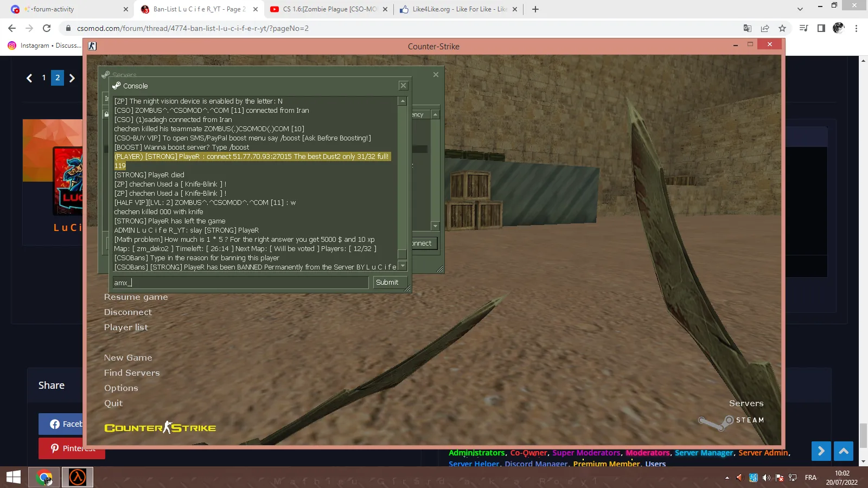Open the Super Moderators group link
The image size is (868, 488).
(586, 453)
